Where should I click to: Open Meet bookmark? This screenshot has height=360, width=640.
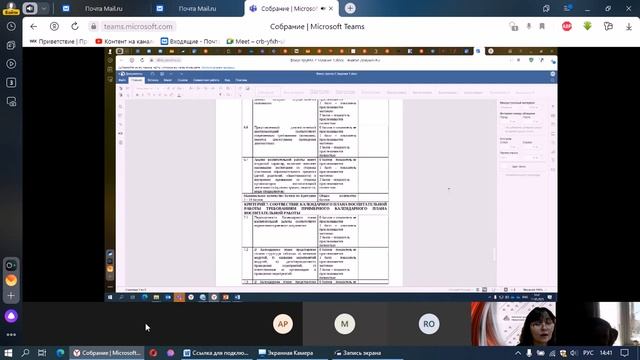click(x=256, y=42)
